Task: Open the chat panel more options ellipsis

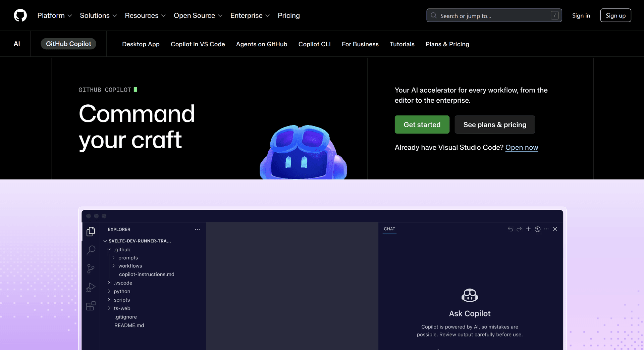Action: [x=546, y=229]
